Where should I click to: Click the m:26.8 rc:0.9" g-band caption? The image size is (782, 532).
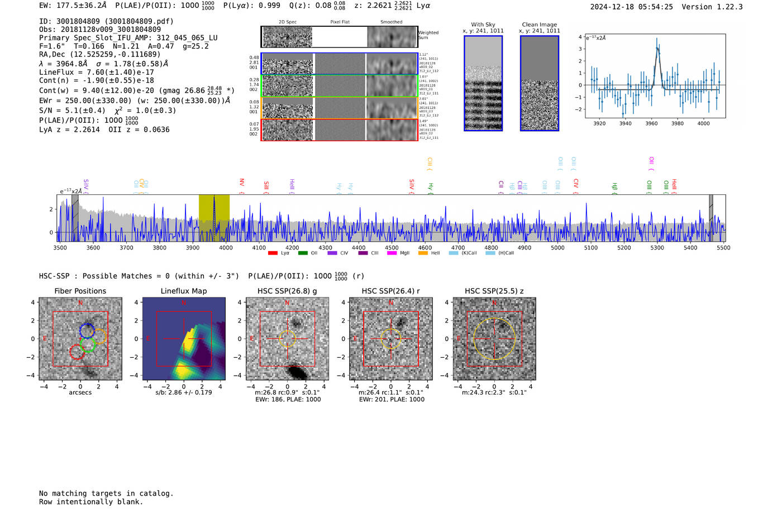tap(287, 392)
